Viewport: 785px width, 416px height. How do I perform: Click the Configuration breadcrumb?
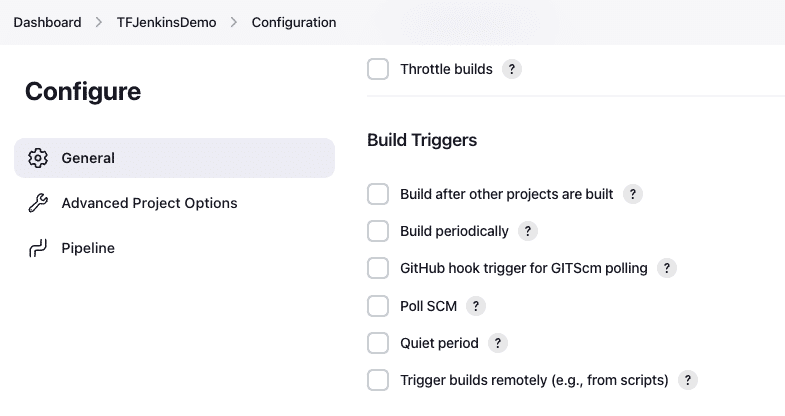click(x=294, y=23)
